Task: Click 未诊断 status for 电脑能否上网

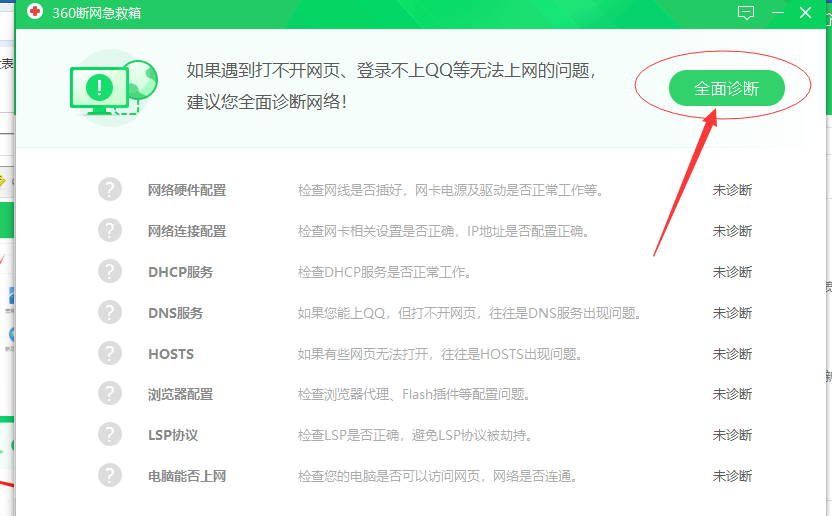Action: click(x=732, y=476)
